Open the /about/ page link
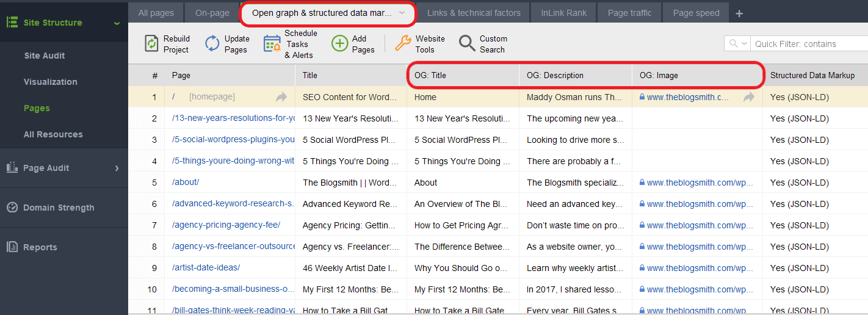 (186, 183)
